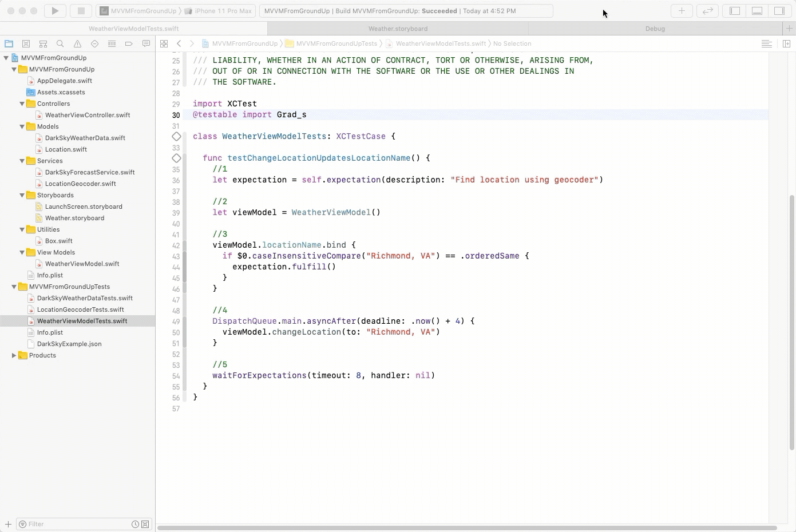
Task: Open the Test navigator
Action: (94, 43)
